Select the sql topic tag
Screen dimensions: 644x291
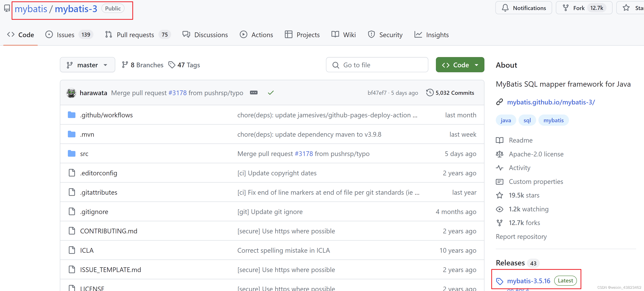[x=527, y=120]
